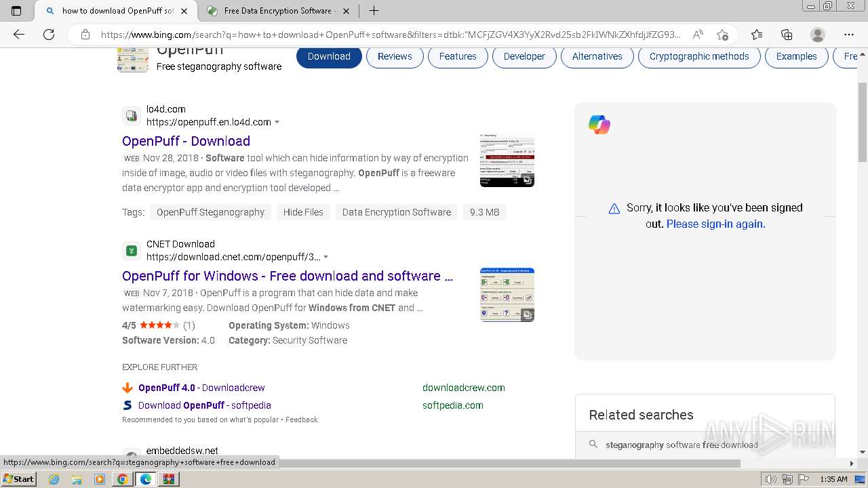Screen dimensions: 868x488
Task: Click 'Please sign-in again' link
Action: tap(715, 224)
